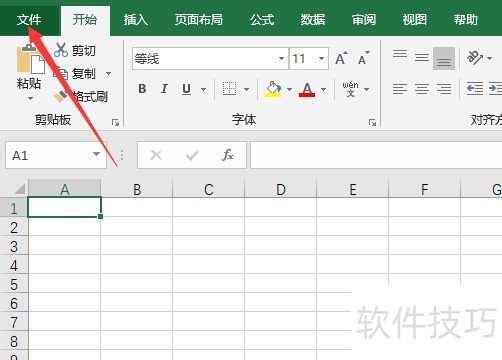Expand the font name dropdown arrow

click(282, 59)
